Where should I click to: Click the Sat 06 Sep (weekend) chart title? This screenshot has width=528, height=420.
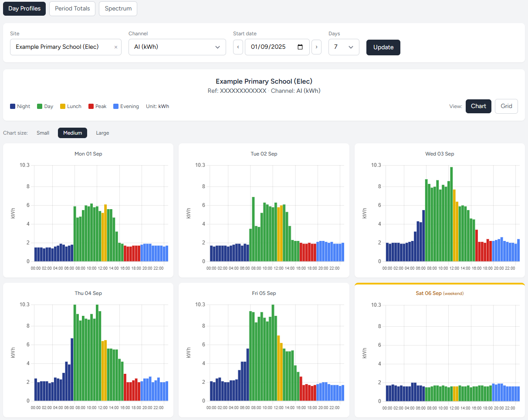click(x=440, y=293)
